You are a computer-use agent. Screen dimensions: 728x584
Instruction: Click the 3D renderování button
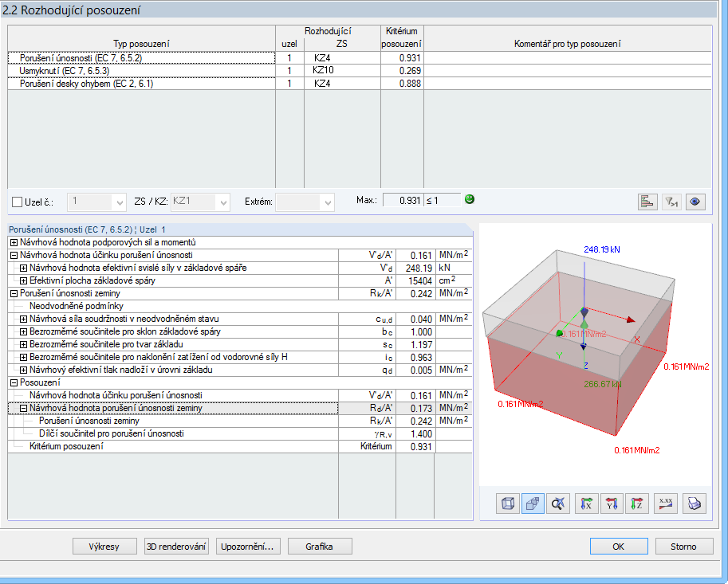click(176, 547)
